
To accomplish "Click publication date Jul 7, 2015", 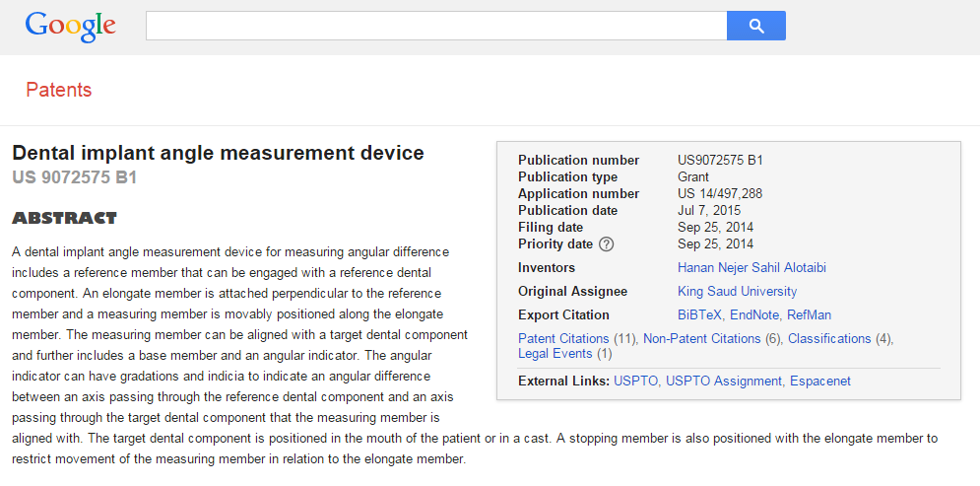I will (709, 211).
